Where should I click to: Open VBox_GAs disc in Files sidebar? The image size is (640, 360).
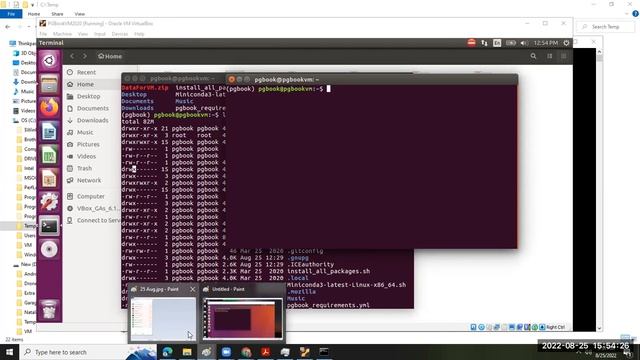coord(98,208)
